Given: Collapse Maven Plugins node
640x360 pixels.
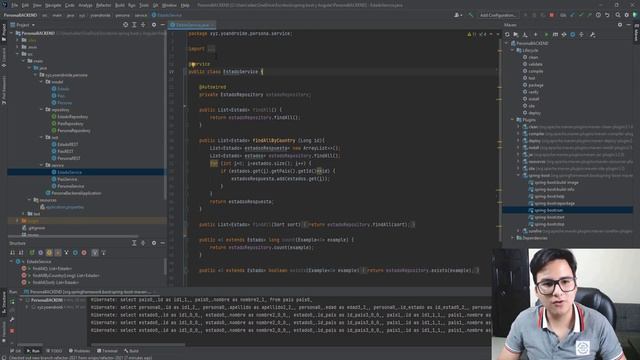Looking at the screenshot, I should click(513, 120).
